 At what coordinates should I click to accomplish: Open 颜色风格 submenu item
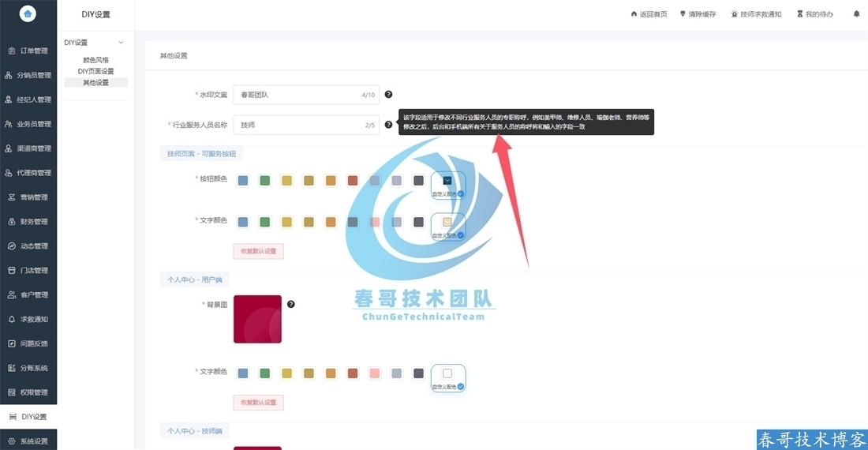coord(95,60)
